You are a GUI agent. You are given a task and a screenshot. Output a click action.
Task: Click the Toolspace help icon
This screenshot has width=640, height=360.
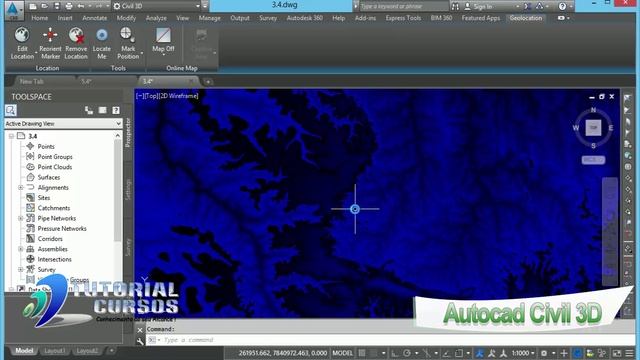pos(116,110)
